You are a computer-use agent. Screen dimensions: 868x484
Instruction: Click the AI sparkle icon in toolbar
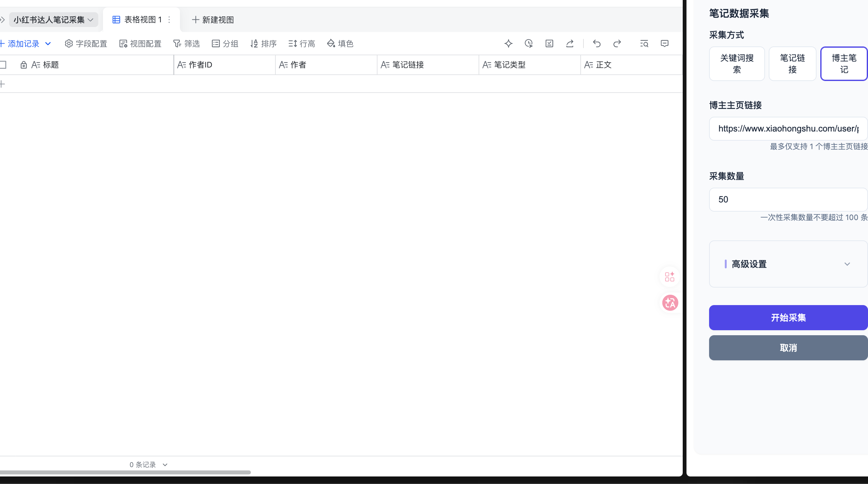coord(508,43)
